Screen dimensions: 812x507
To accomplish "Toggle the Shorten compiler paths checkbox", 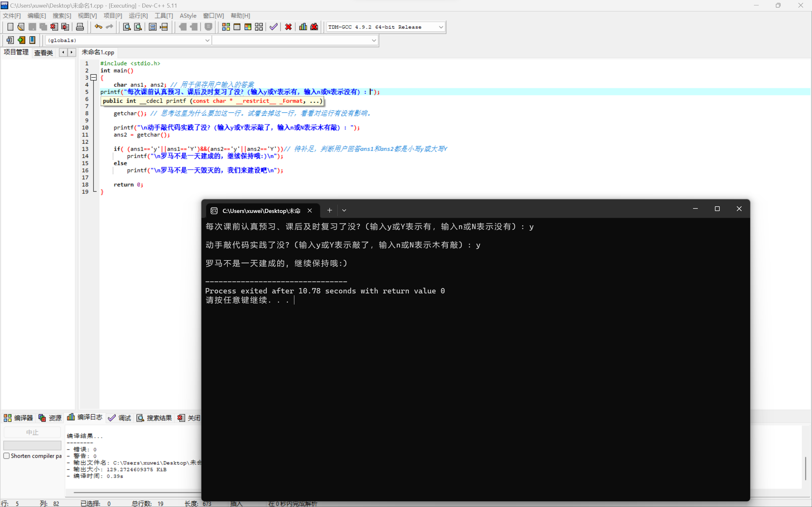I will click(x=6, y=456).
